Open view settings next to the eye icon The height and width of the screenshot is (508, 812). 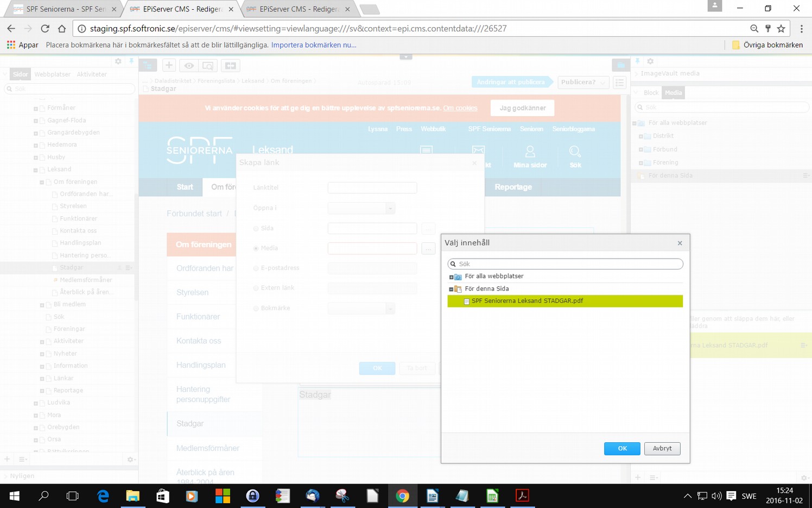tap(207, 66)
